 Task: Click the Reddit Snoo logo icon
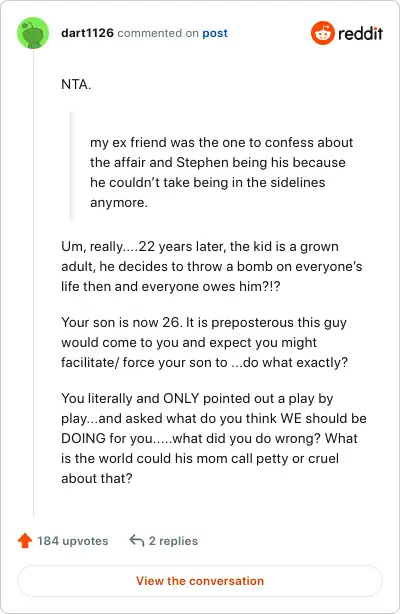coord(322,33)
